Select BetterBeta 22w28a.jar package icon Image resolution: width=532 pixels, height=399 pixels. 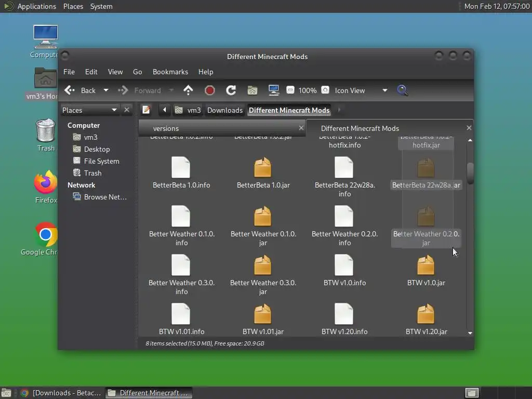[x=426, y=168]
